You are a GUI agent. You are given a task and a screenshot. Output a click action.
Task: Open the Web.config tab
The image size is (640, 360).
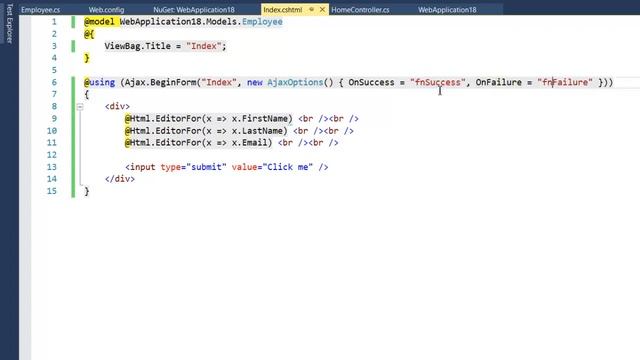click(107, 9)
